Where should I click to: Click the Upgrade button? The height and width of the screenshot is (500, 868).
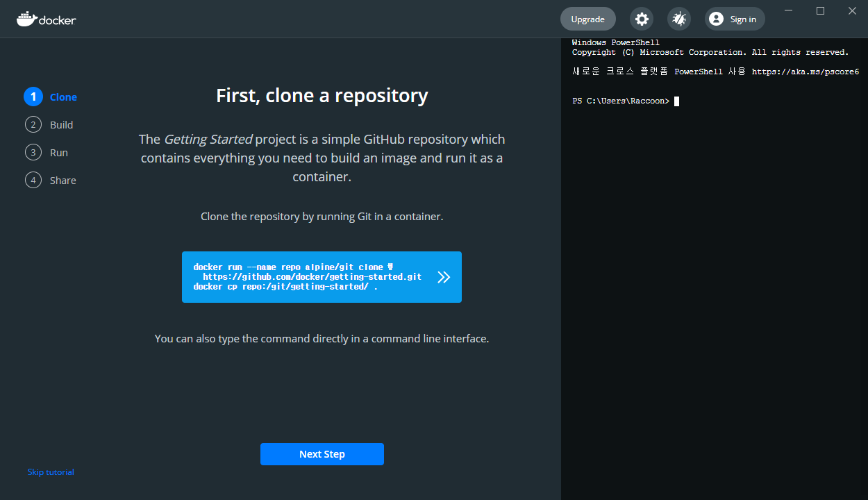coord(587,19)
